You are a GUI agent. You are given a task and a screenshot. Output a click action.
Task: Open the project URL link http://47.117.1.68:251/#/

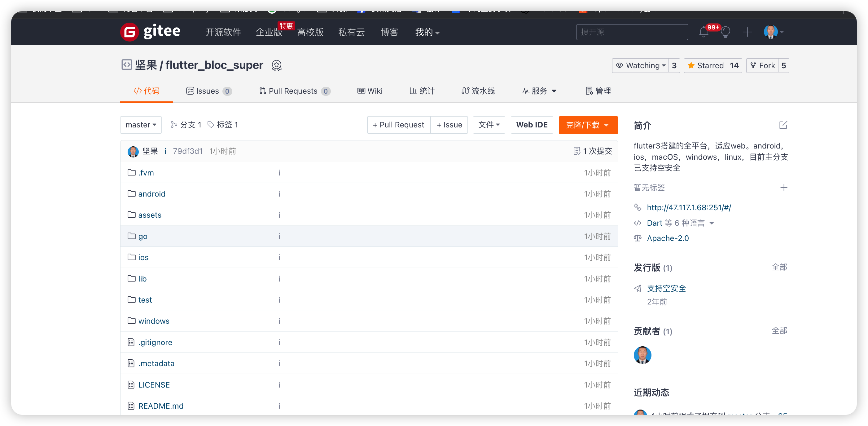689,207
